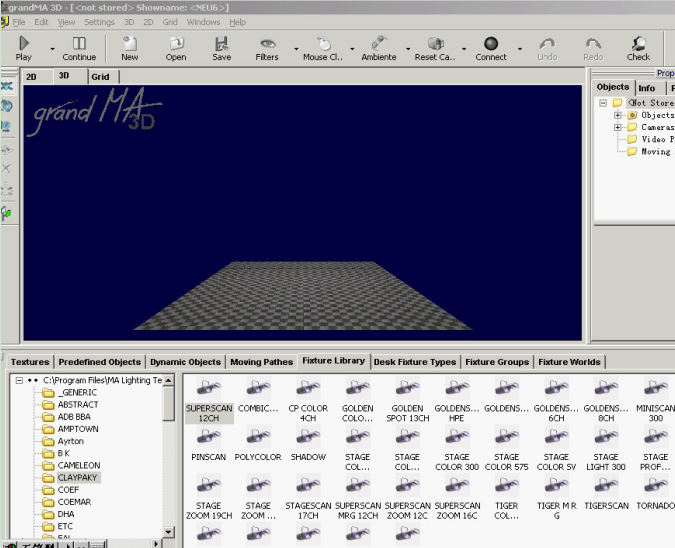This screenshot has height=548, width=675.
Task: Open dropdown arrow next to Reset Ca..
Action: click(x=464, y=49)
